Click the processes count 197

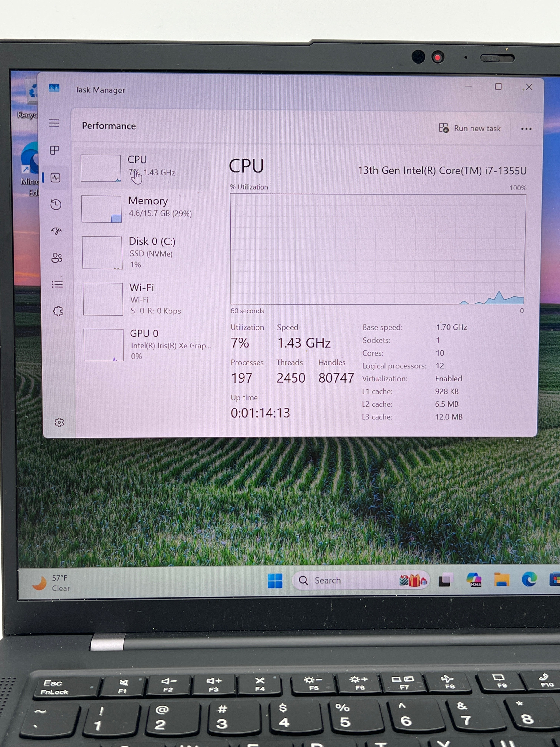click(x=242, y=378)
